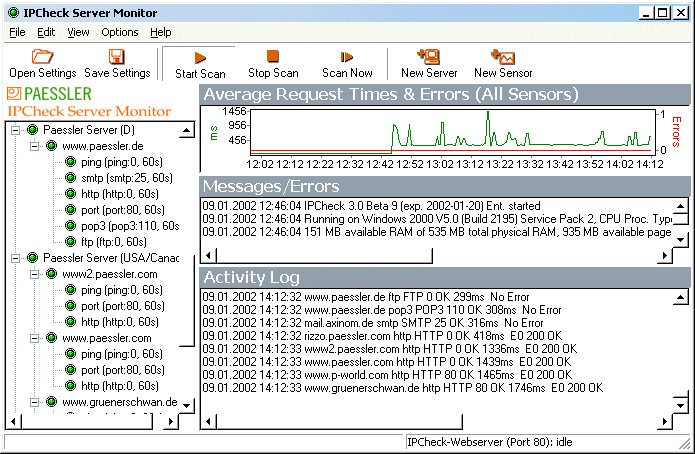The height and width of the screenshot is (454, 695).
Task: Select log entry www.p-world.com http 1465ms
Action: tap(387, 375)
